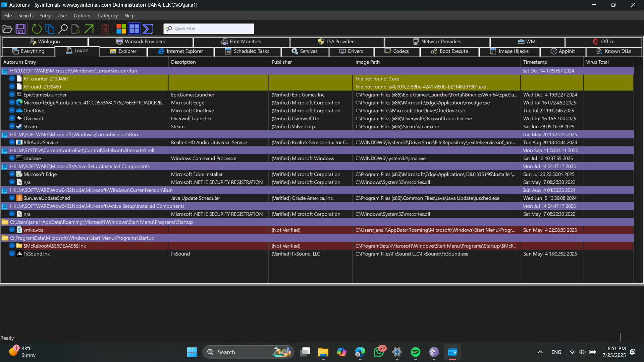This screenshot has height=362, width=644.
Task: Uncheck the vmks.vbs entry checkbox
Action: (12, 230)
